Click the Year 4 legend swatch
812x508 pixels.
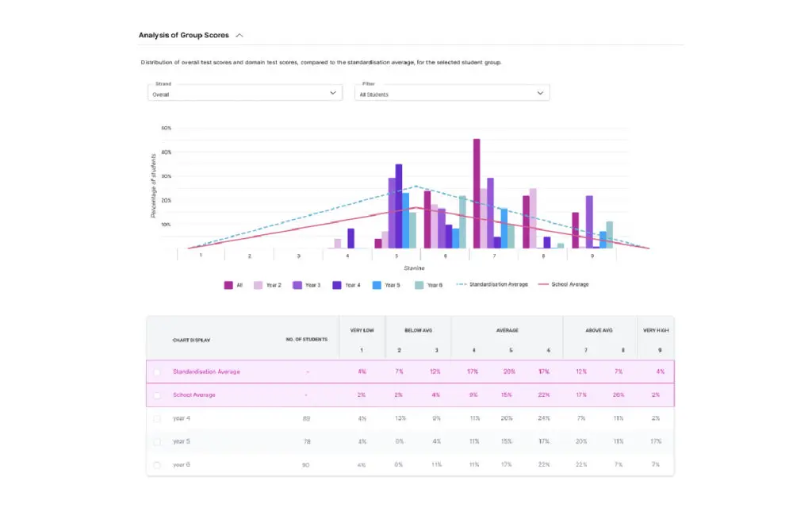click(337, 285)
